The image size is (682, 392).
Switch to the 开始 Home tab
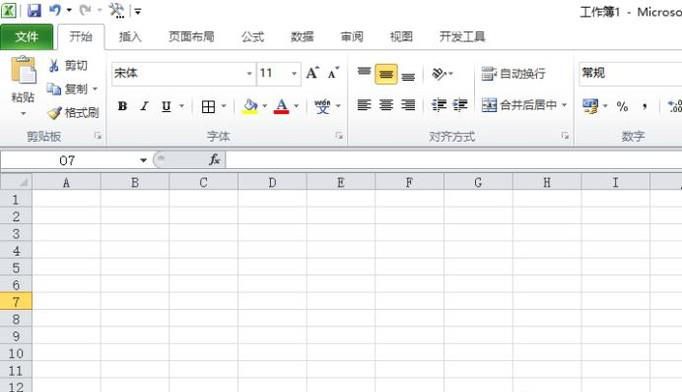81,37
